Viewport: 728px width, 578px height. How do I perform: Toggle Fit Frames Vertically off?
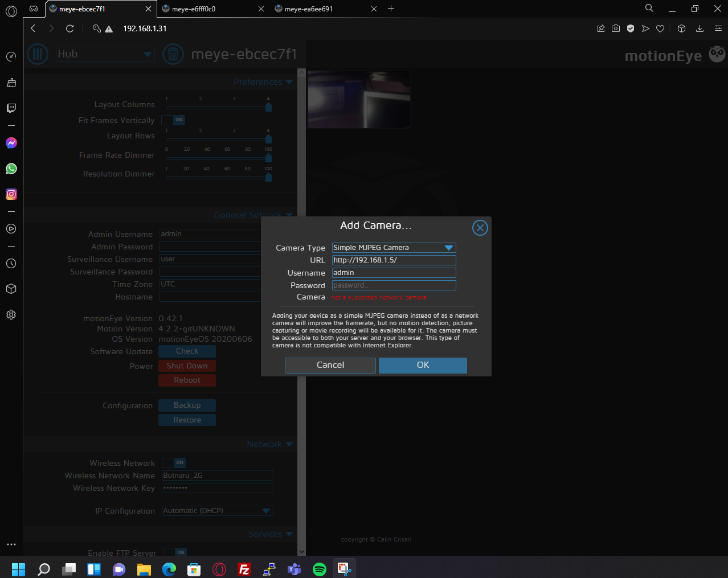tap(173, 120)
